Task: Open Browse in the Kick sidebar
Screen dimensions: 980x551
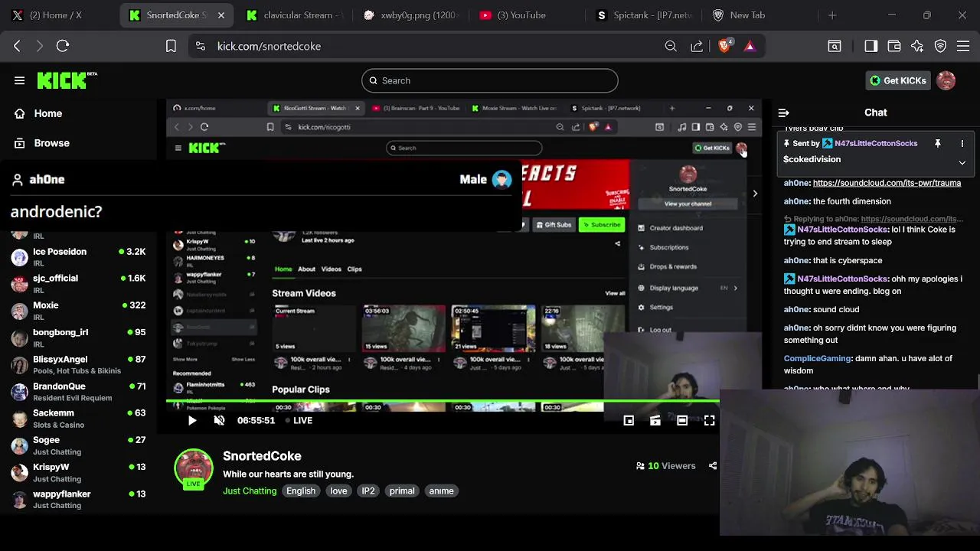Action: coord(51,143)
